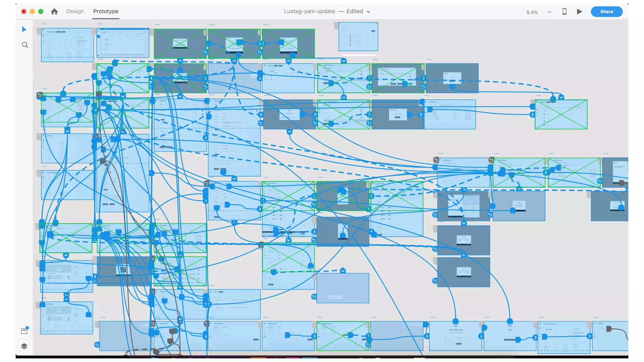Image resolution: width=644 pixels, height=362 pixels.
Task: Click the mobile Device Preview icon
Action: (x=564, y=12)
